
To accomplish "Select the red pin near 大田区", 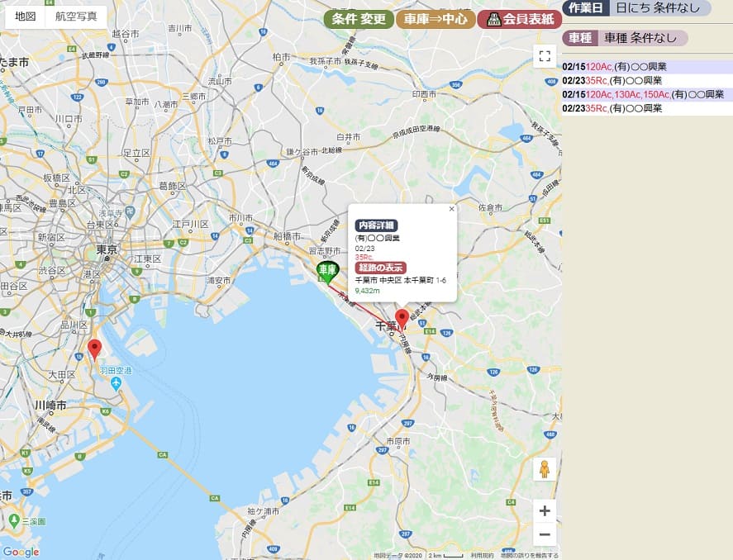I will coord(95,349).
